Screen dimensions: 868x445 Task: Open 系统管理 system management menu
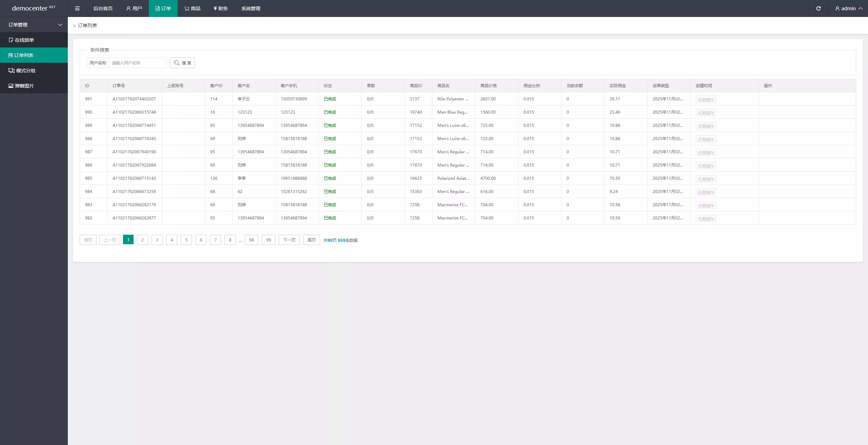click(251, 8)
